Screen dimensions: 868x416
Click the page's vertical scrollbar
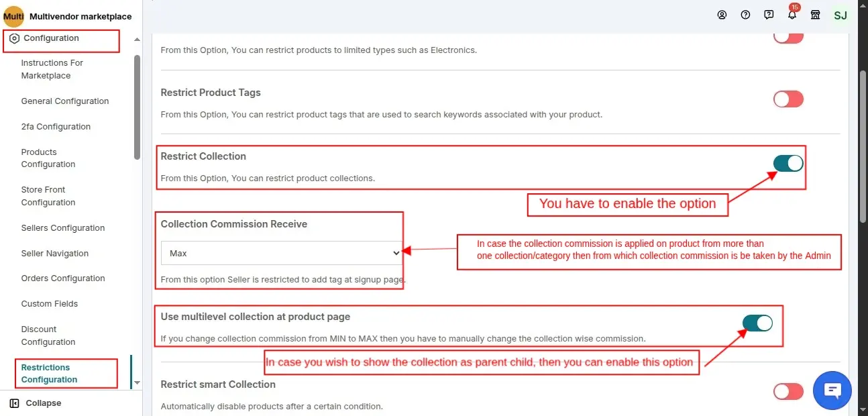863,144
